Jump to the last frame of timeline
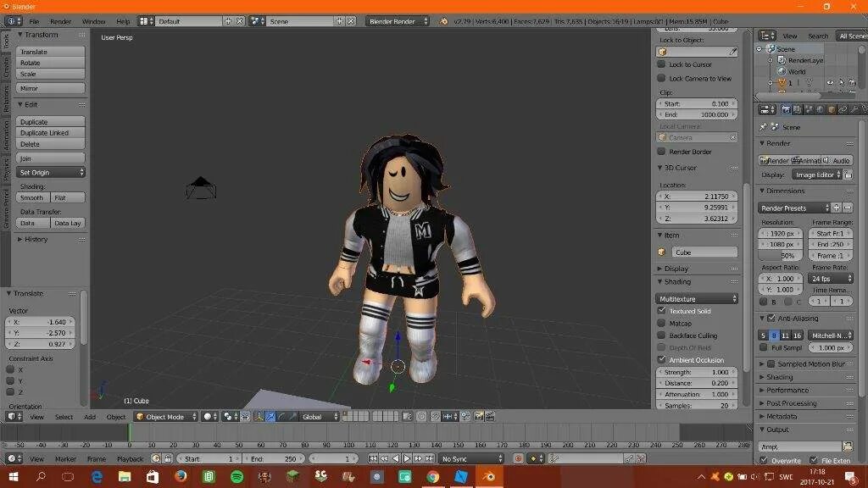 [x=430, y=458]
